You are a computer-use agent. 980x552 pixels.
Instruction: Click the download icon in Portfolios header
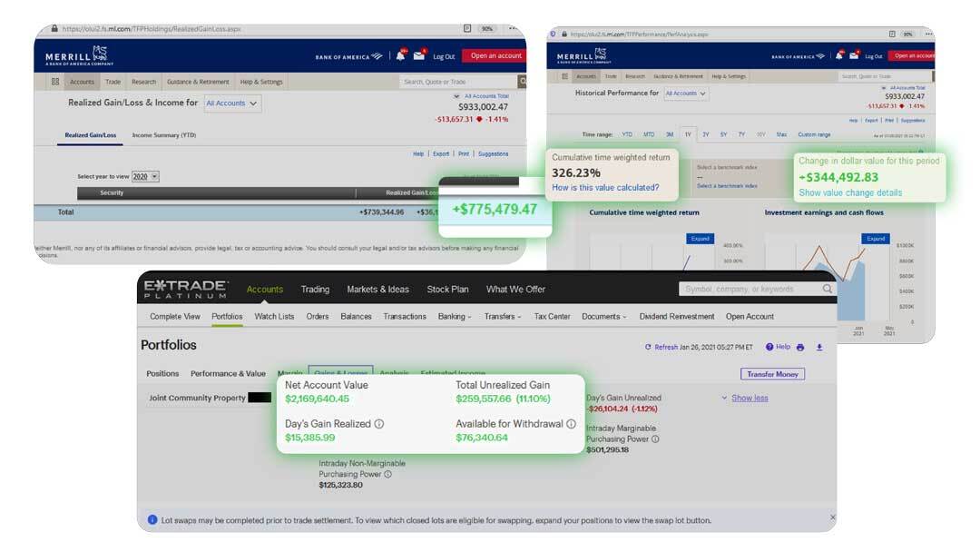point(819,347)
